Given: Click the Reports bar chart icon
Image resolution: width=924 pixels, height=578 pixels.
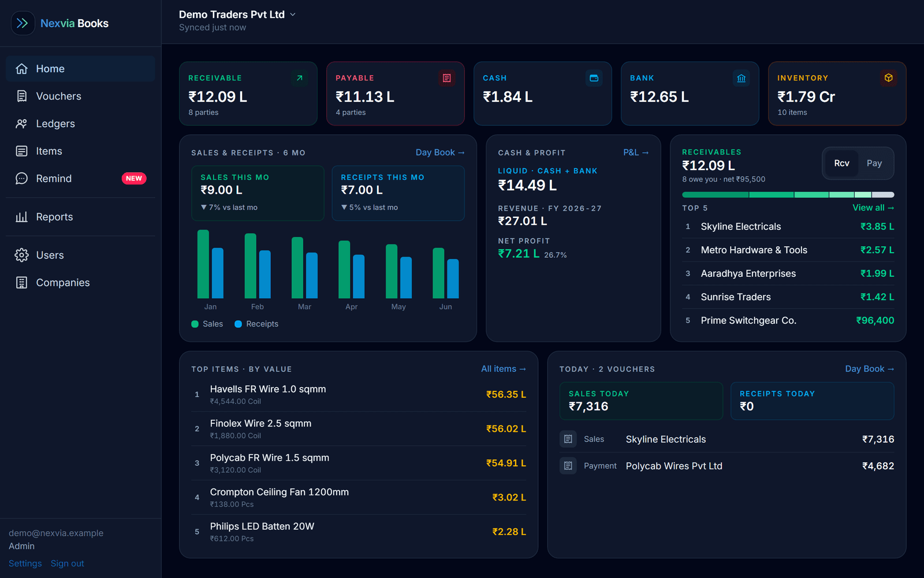Looking at the screenshot, I should click(x=21, y=217).
